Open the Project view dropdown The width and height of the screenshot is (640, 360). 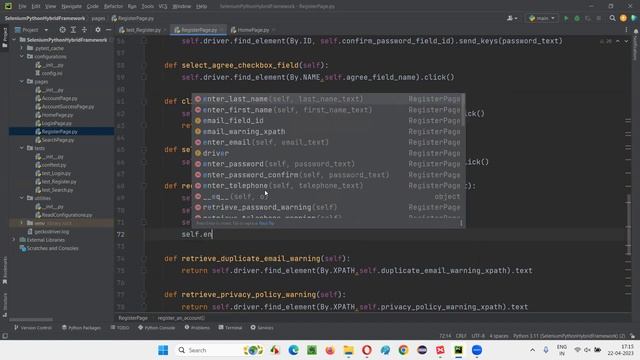tap(32, 30)
